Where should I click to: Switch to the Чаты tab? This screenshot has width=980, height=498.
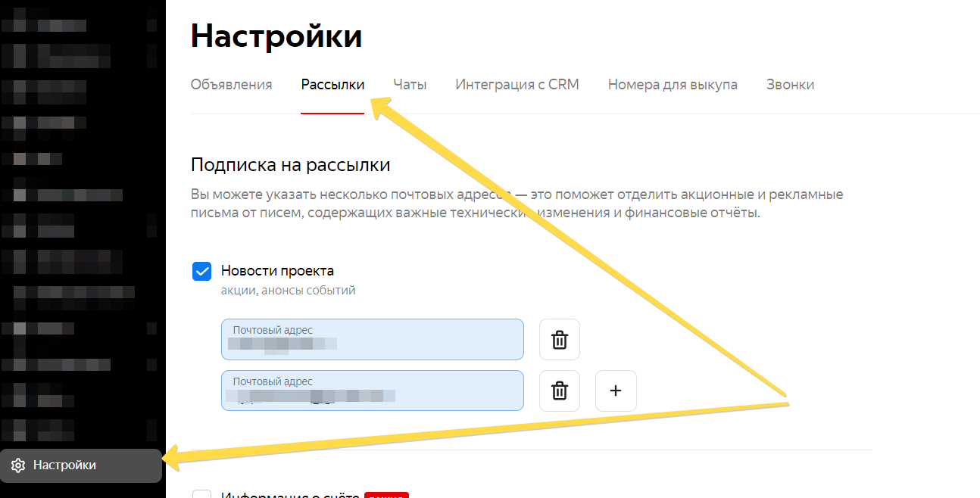(410, 85)
